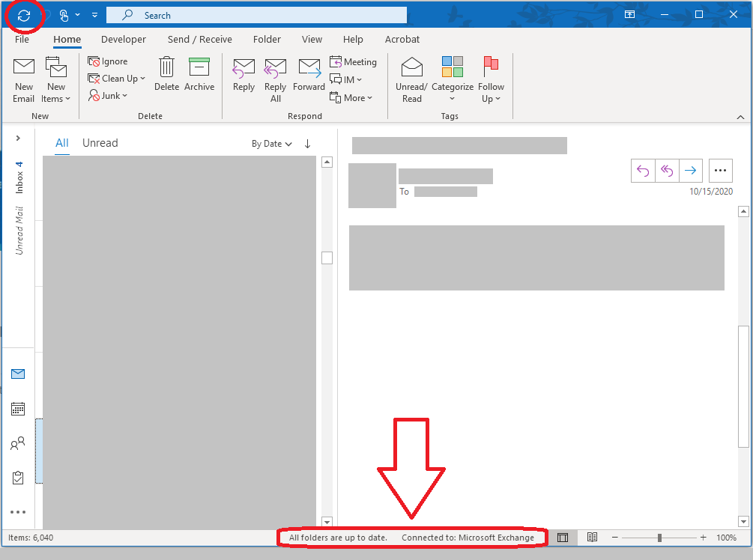Click the more actions ellipsis in reading pane
The height and width of the screenshot is (560, 753).
(x=720, y=171)
